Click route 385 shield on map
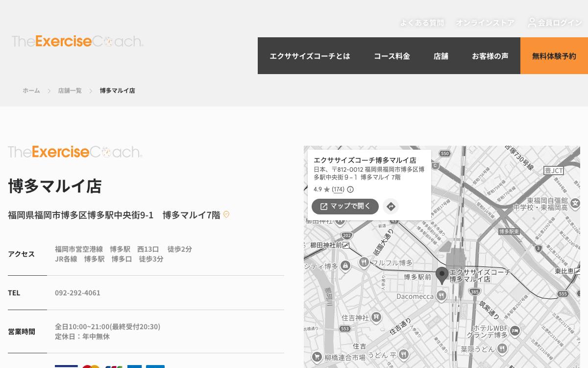Screen dimensions: 588x368 (x=474, y=291)
